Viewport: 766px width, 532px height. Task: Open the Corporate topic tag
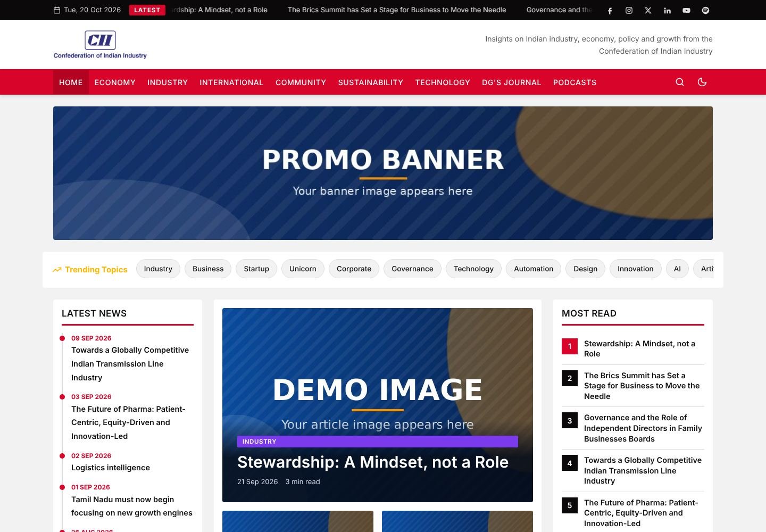pyautogui.click(x=354, y=269)
